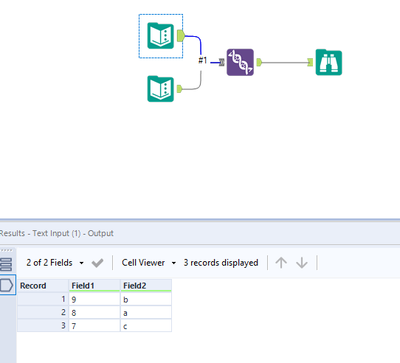The width and height of the screenshot is (400, 363).
Task: Select the upper Text Input tool
Action: coord(161,36)
